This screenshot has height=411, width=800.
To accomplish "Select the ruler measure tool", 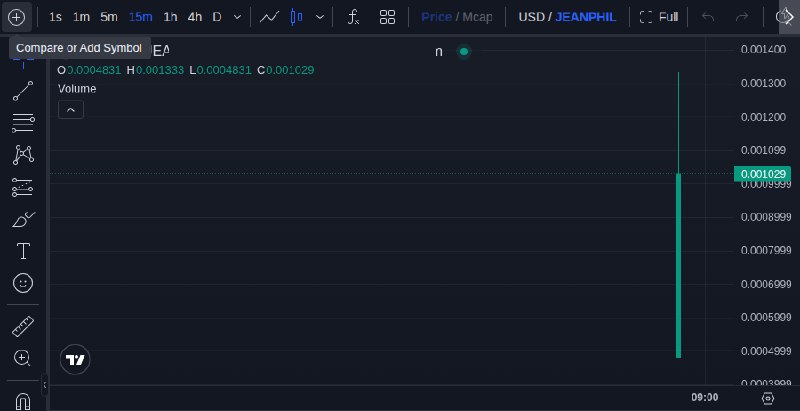I will tap(23, 326).
